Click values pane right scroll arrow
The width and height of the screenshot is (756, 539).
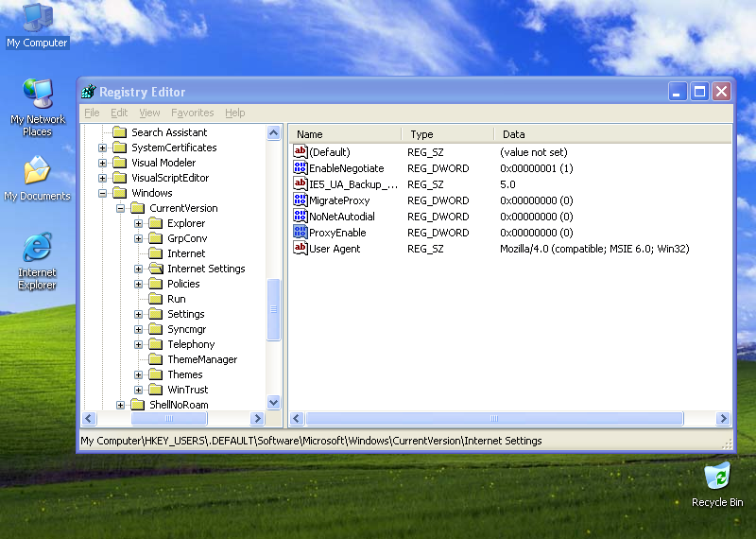(x=723, y=418)
